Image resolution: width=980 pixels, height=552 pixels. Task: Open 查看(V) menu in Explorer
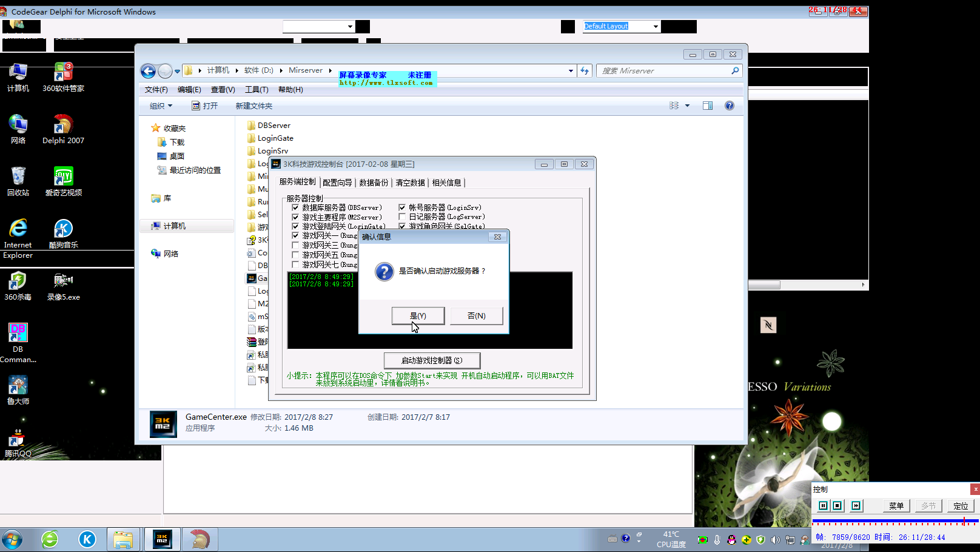pyautogui.click(x=223, y=89)
